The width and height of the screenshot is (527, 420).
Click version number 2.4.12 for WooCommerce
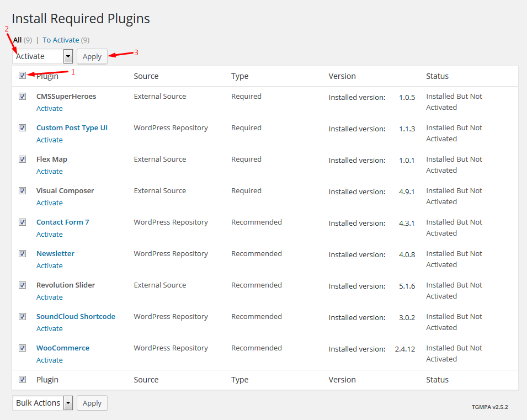[x=405, y=349]
